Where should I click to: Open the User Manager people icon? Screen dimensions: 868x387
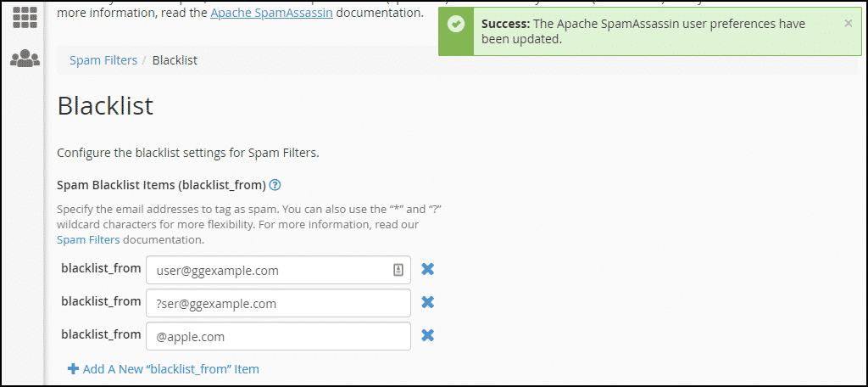coord(25,59)
